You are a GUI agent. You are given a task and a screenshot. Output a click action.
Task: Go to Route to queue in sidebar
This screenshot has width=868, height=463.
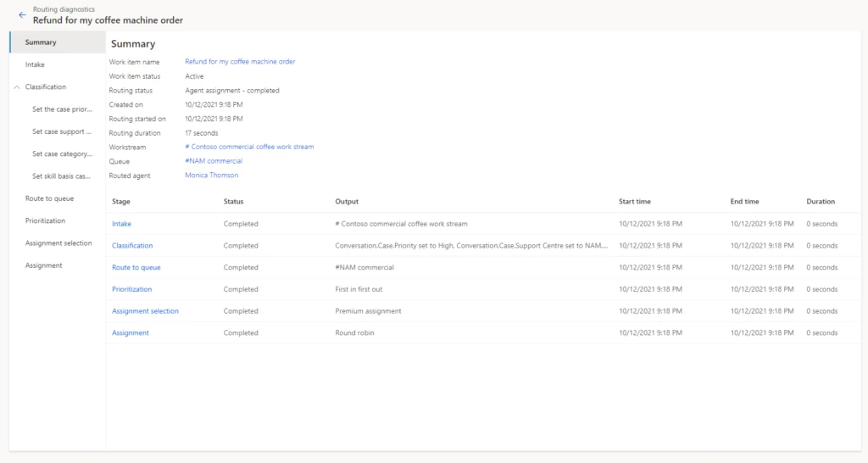coord(49,198)
